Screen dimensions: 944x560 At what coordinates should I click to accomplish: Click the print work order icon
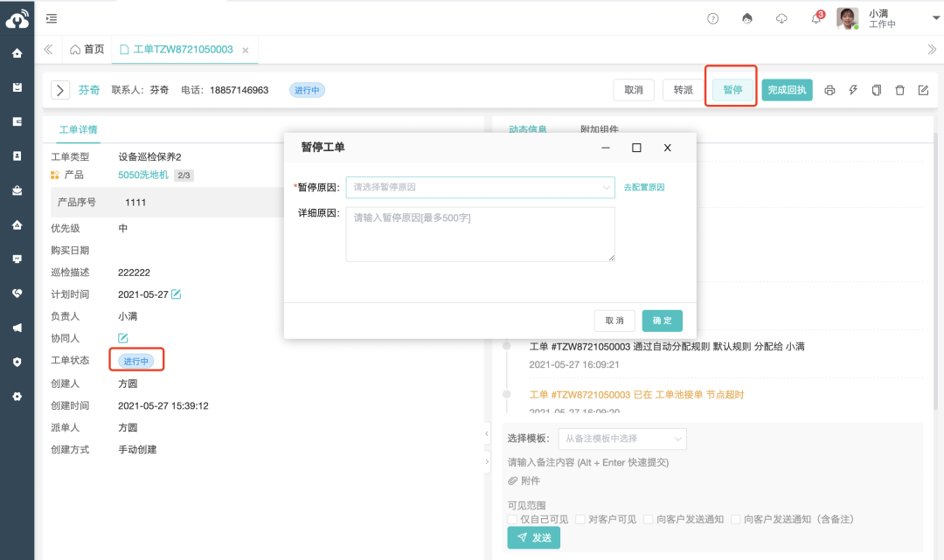coord(829,90)
